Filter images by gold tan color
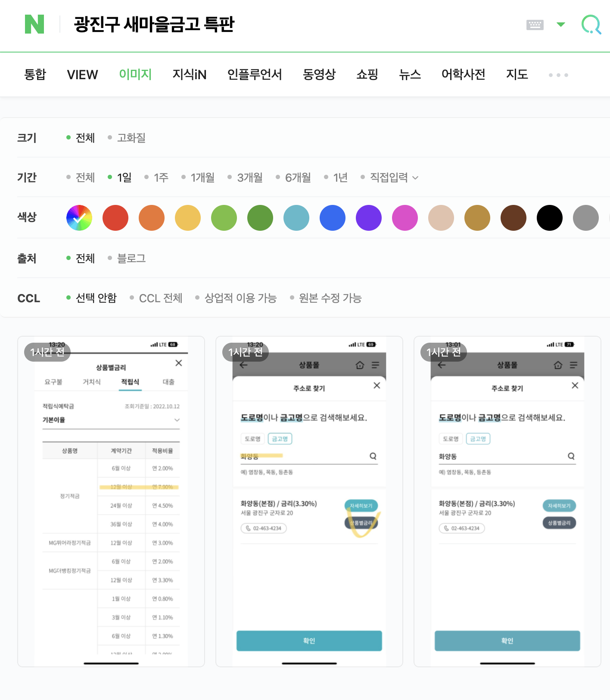The image size is (610, 700). click(477, 218)
